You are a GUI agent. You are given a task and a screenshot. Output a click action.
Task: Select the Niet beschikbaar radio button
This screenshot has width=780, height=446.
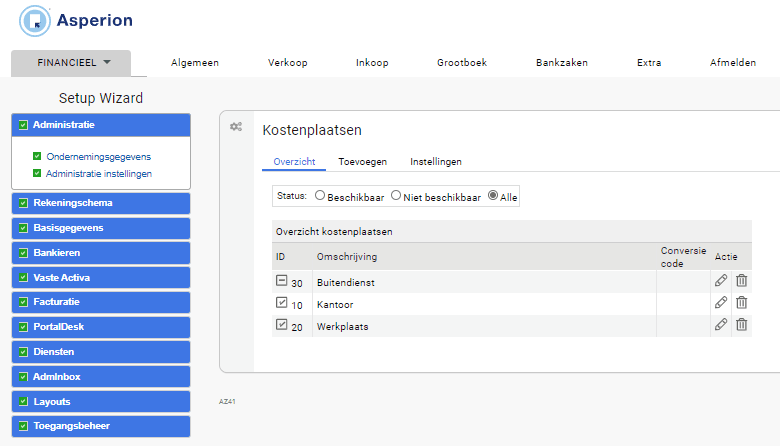[x=396, y=195]
